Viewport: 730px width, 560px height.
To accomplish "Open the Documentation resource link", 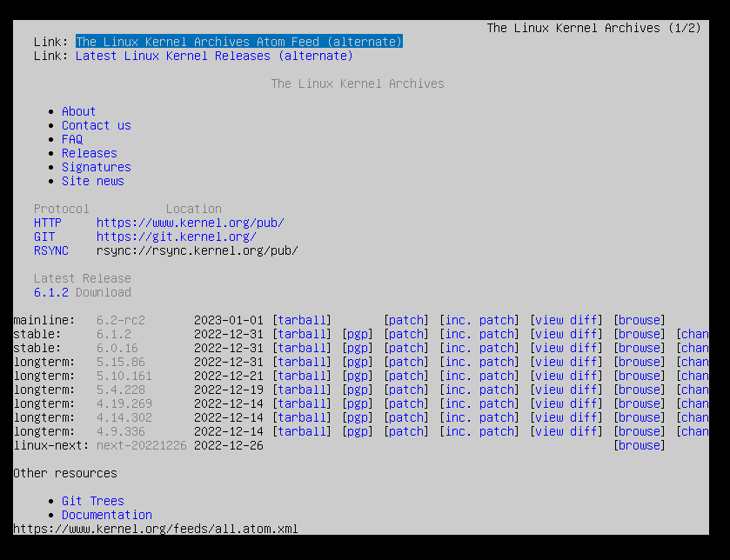I will [107, 516].
